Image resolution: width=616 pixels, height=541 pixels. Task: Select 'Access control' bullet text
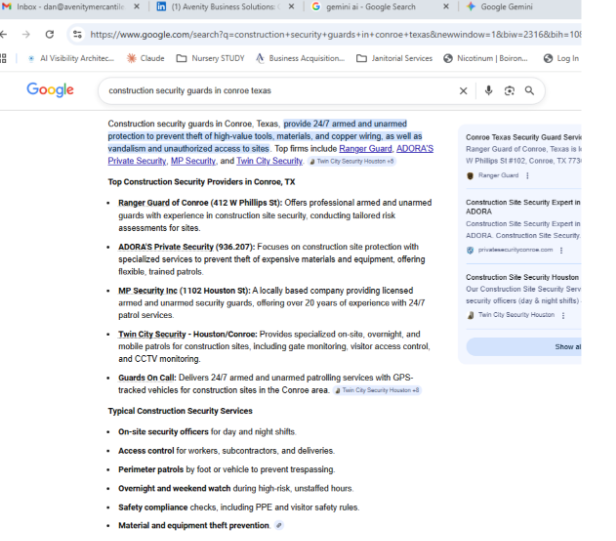(146, 451)
